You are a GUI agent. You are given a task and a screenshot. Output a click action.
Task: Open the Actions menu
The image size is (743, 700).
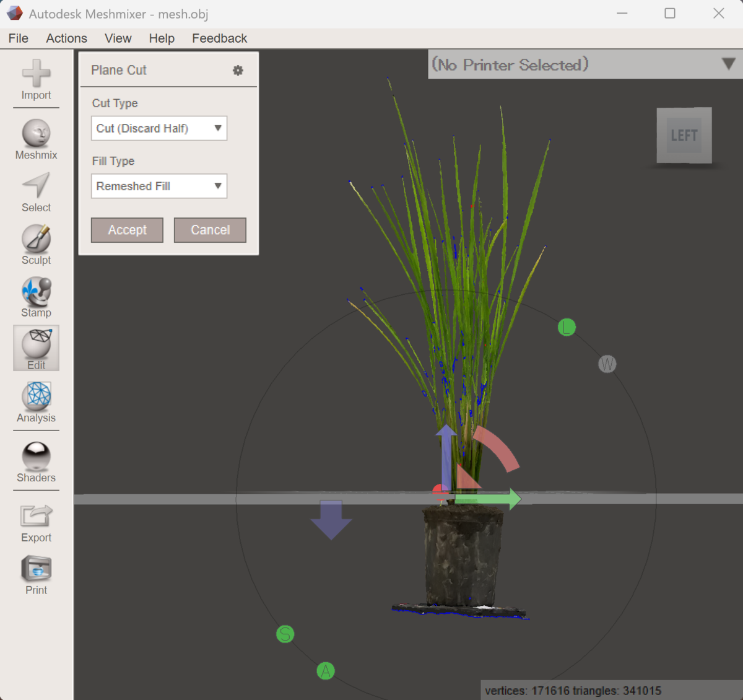coord(66,38)
